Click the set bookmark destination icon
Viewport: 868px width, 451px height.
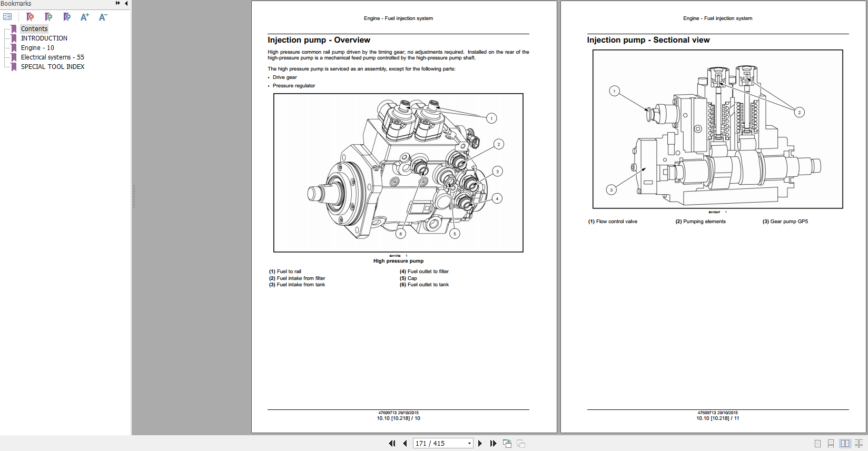(67, 17)
